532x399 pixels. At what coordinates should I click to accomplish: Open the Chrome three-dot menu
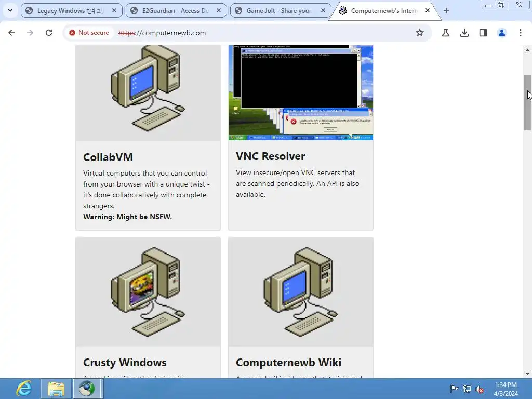click(x=520, y=33)
